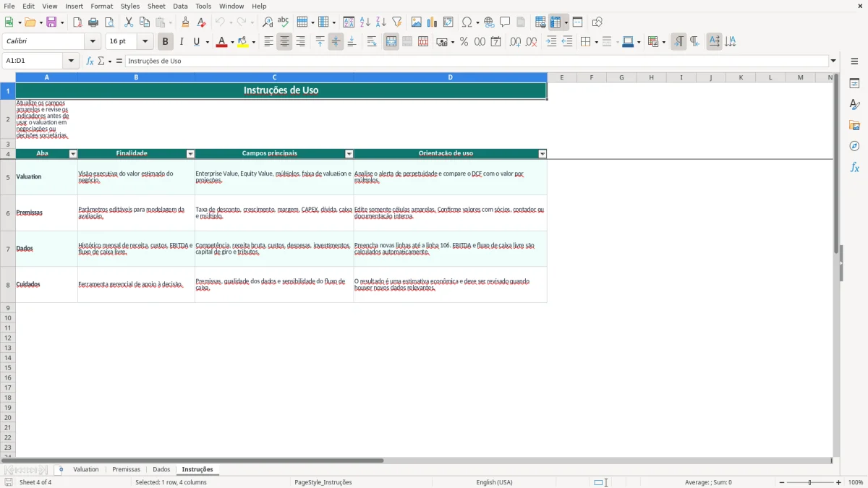Viewport: 868px width, 488px height.
Task: Open the Insert Chart tool
Action: 432,22
